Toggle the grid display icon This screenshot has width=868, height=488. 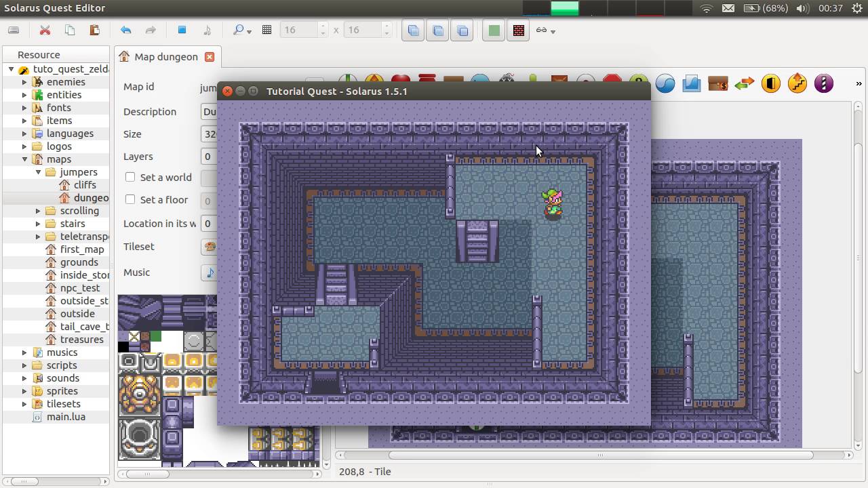click(267, 30)
